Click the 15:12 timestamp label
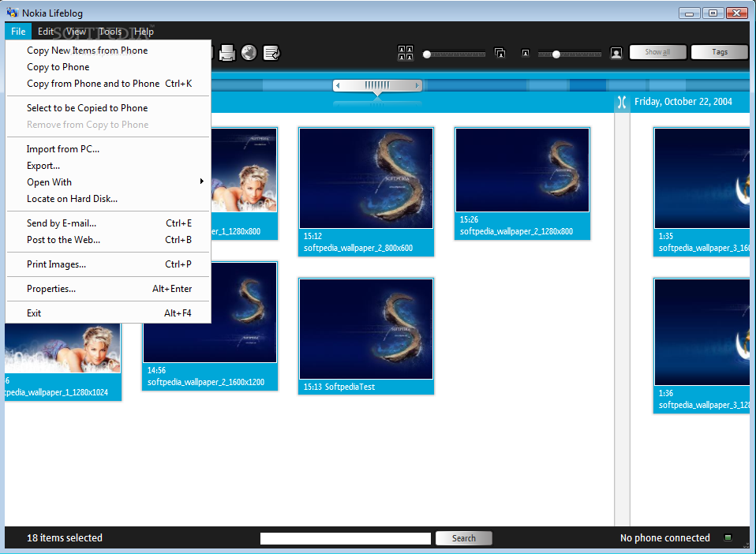 coord(313,236)
